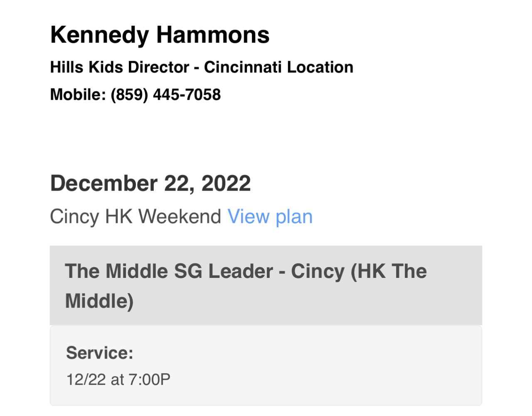Click "Cincy" in the gray position header
The image size is (532, 416).
pos(318,271)
